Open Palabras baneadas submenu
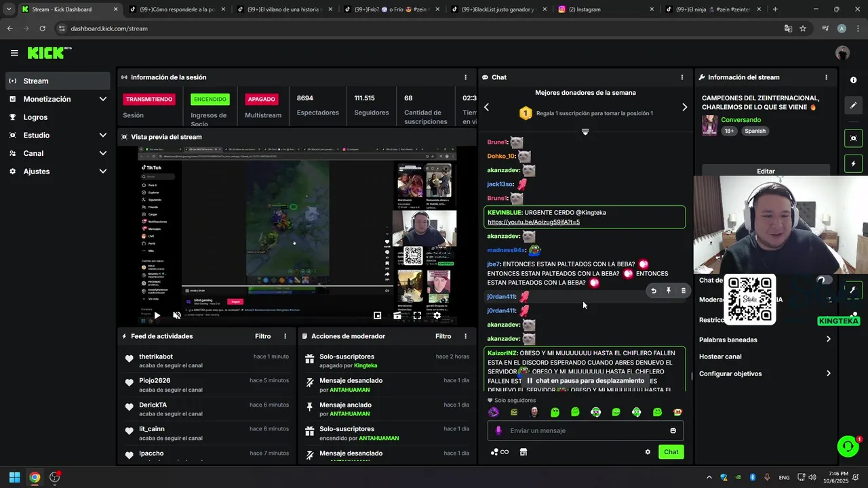Screen dimensions: 868x488 click(x=765, y=340)
